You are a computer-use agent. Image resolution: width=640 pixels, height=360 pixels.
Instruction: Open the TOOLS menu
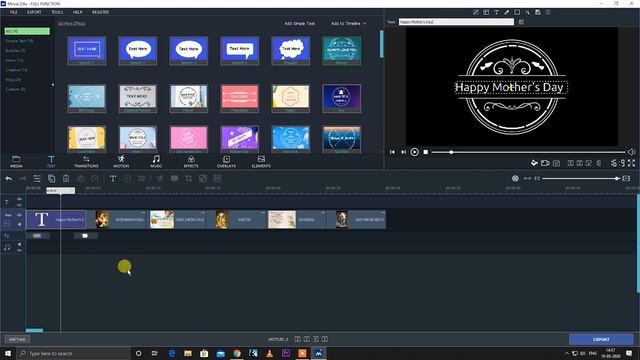click(57, 12)
